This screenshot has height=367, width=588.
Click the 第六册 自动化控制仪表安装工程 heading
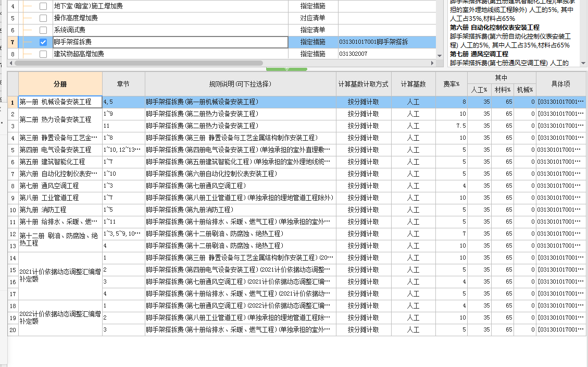pyautogui.click(x=495, y=28)
